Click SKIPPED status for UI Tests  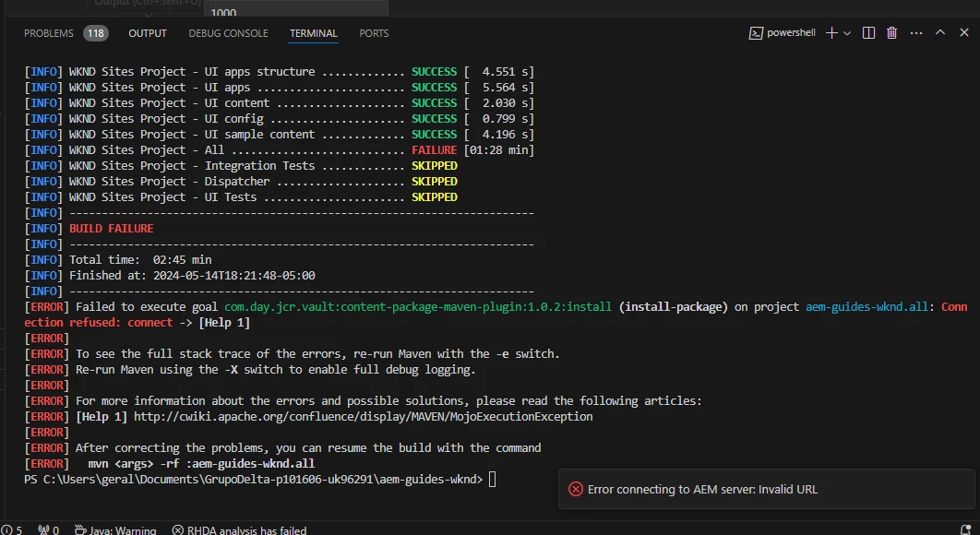click(435, 196)
